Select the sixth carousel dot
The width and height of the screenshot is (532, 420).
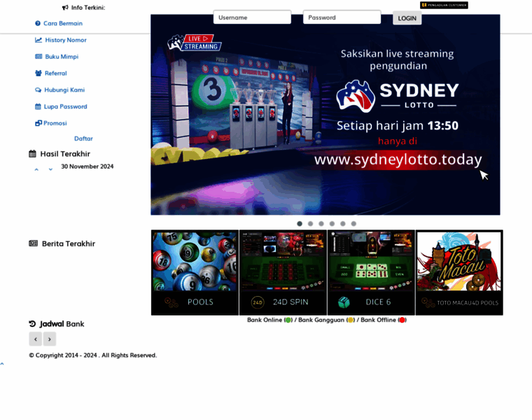(354, 223)
